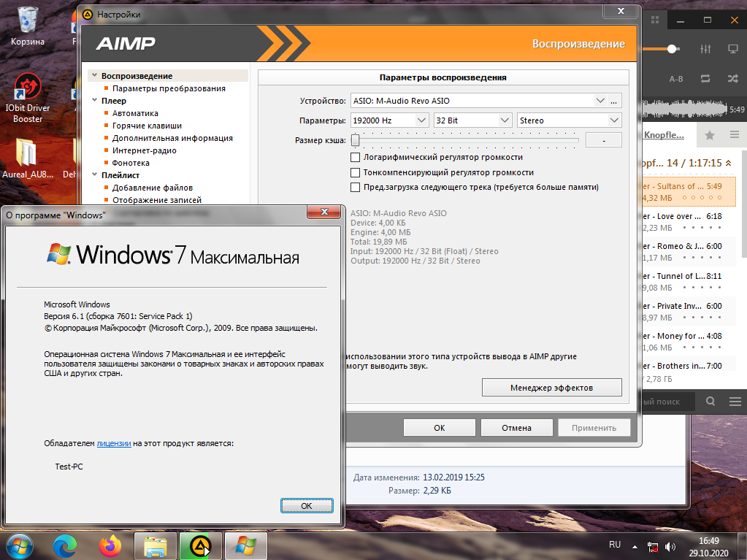Click Отмена to cancel AIMP settings
747x560 pixels.
(516, 428)
